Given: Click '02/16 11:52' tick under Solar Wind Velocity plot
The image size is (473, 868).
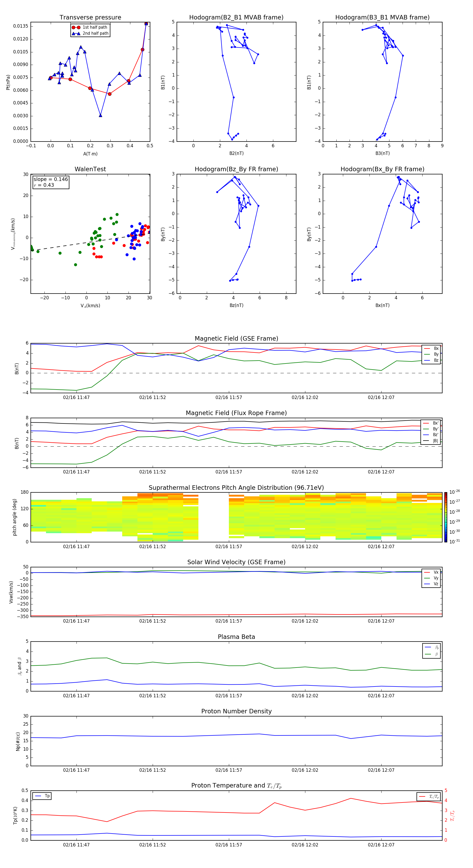Looking at the screenshot, I should (152, 621).
